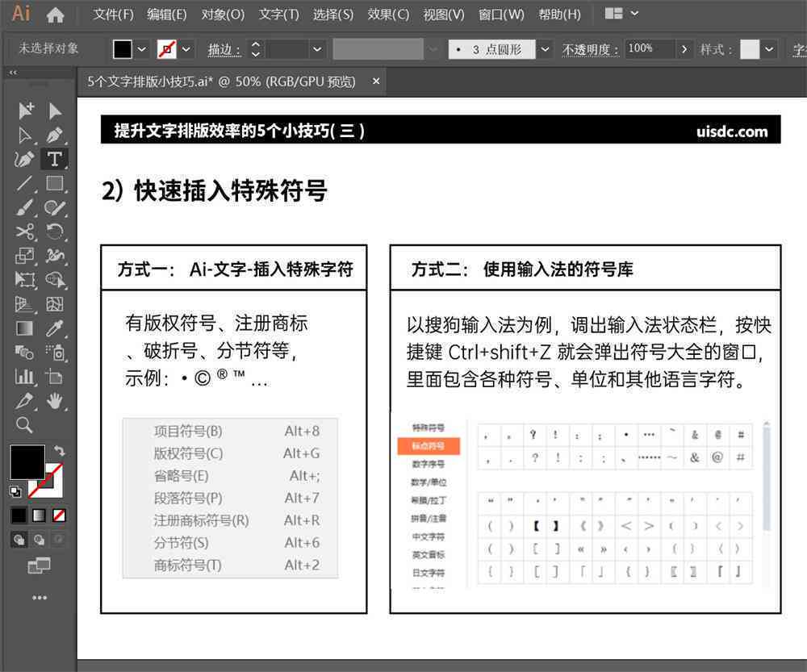Select the Gradient tool

tap(24, 328)
